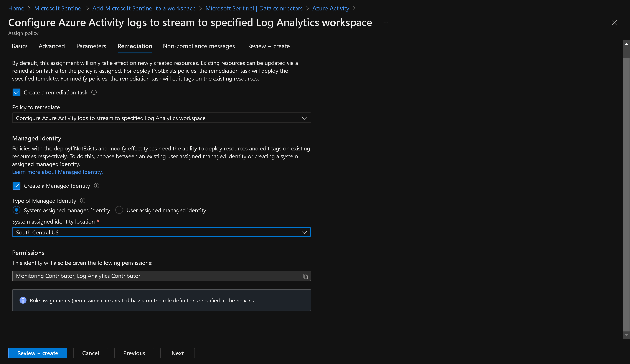Screen dimensions: 630x364
Task: Copy the permissions text with copy icon
Action: [x=305, y=276]
